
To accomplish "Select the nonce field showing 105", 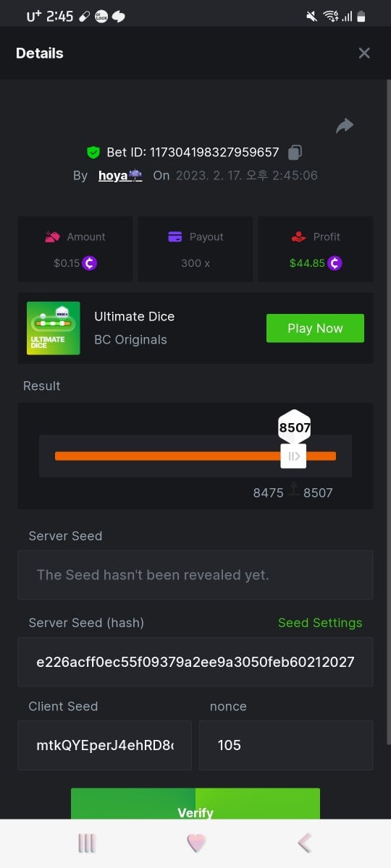I will tap(286, 745).
